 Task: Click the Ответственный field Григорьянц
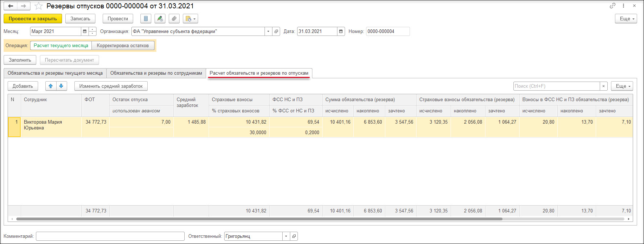click(253, 236)
